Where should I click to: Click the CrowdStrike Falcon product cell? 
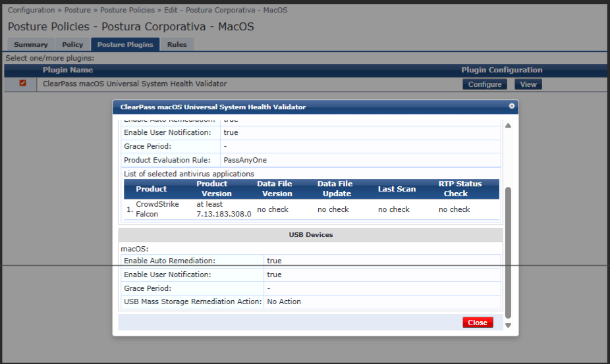click(157, 209)
